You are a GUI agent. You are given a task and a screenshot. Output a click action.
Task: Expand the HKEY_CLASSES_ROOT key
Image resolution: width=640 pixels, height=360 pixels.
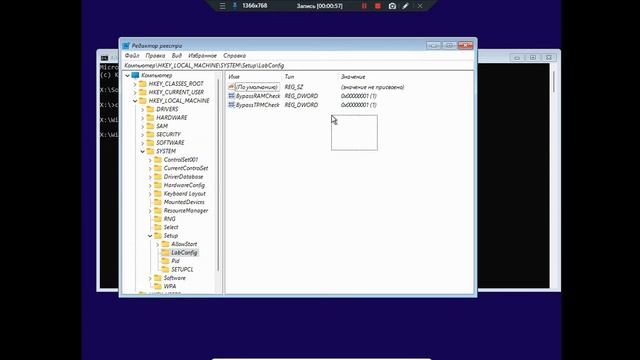tap(135, 84)
